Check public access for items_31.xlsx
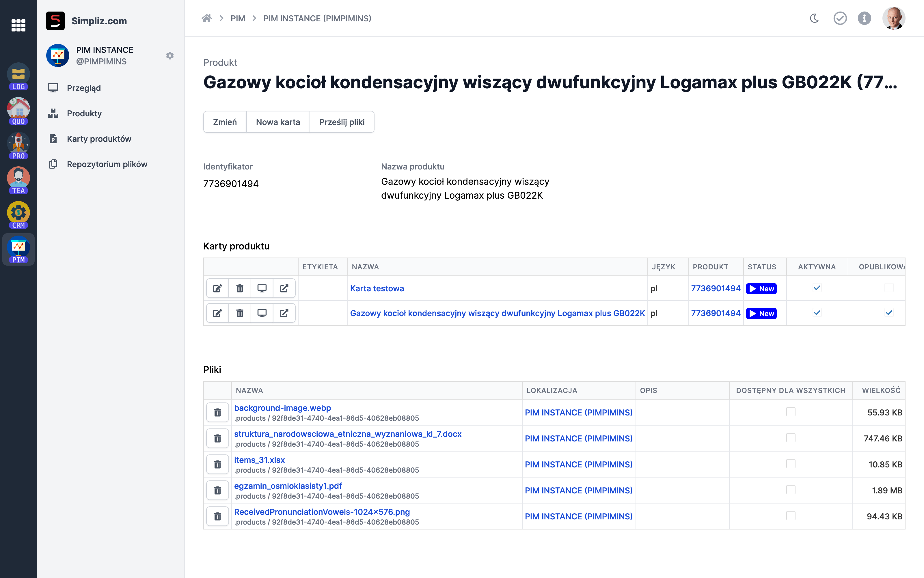924x578 pixels. click(x=791, y=464)
